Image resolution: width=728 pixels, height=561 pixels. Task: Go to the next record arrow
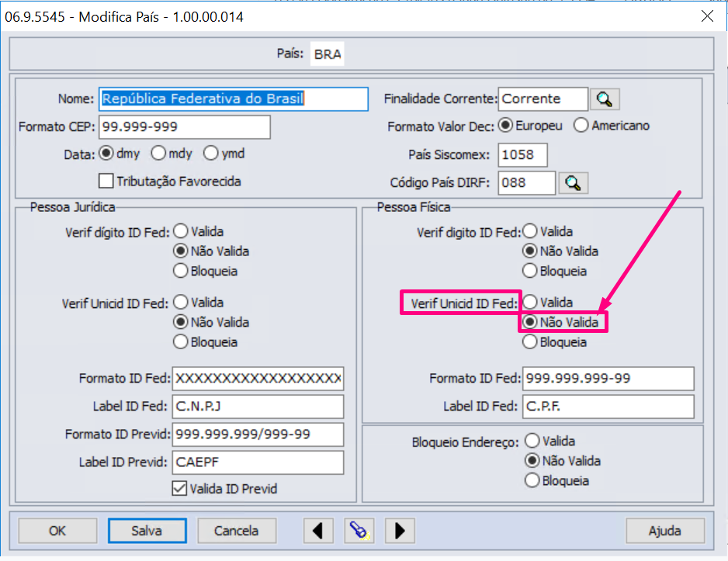point(400,531)
